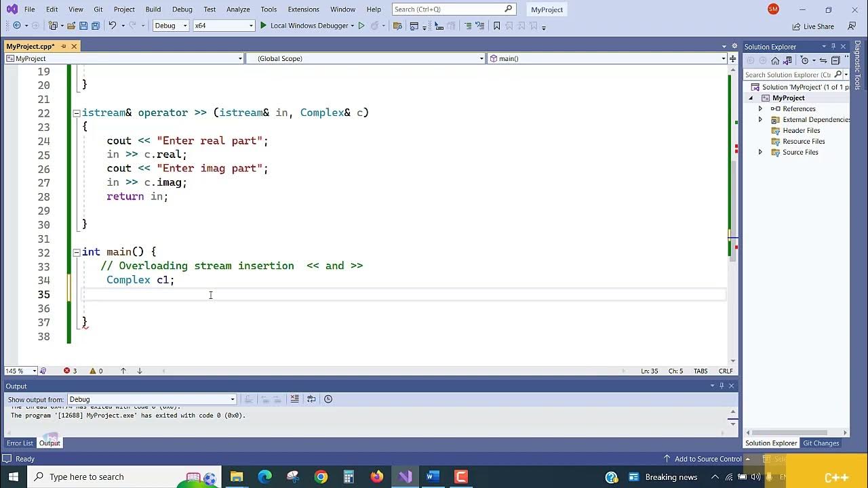The image size is (868, 488).
Task: Click the Find in Files toolbar icon
Action: [x=397, y=26]
